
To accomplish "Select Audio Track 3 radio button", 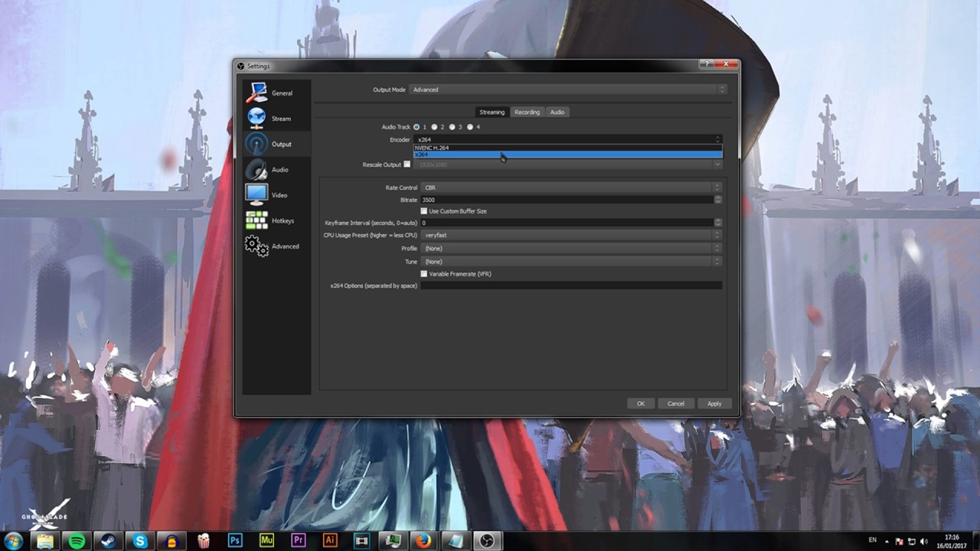I will pos(452,127).
